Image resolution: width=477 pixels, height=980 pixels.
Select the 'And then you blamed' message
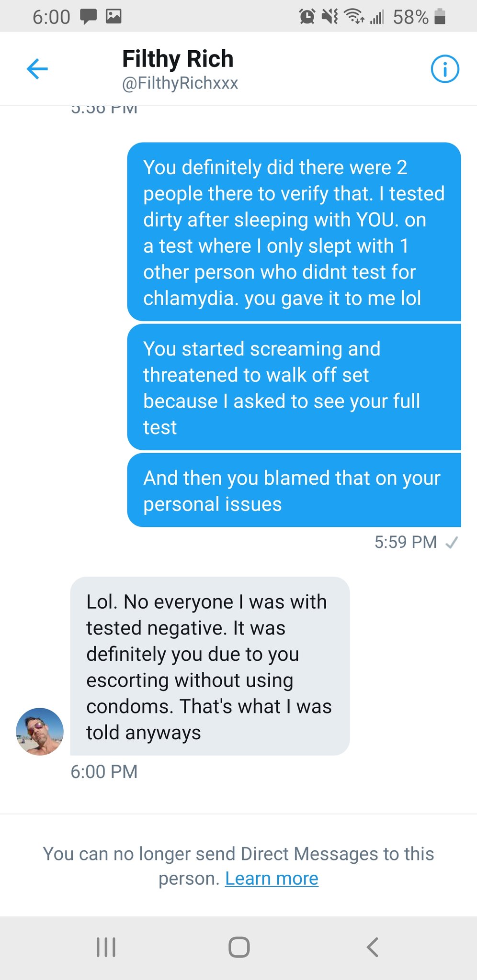(x=294, y=490)
